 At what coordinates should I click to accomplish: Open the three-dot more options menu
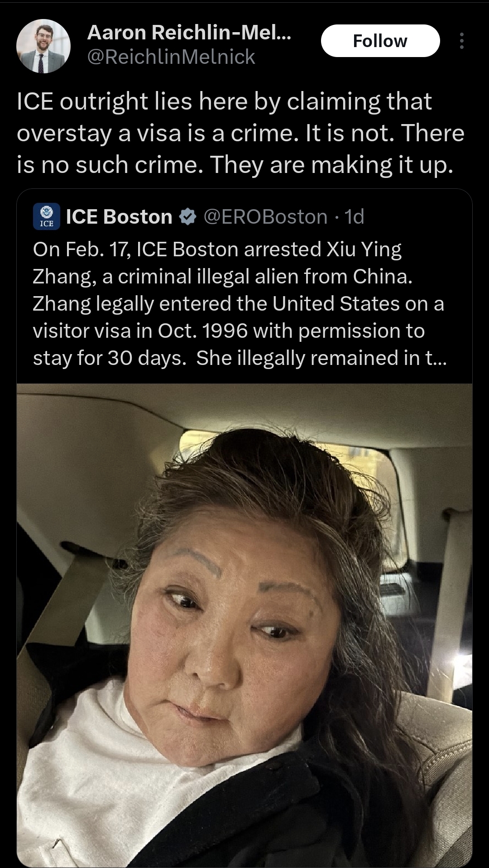(x=461, y=41)
